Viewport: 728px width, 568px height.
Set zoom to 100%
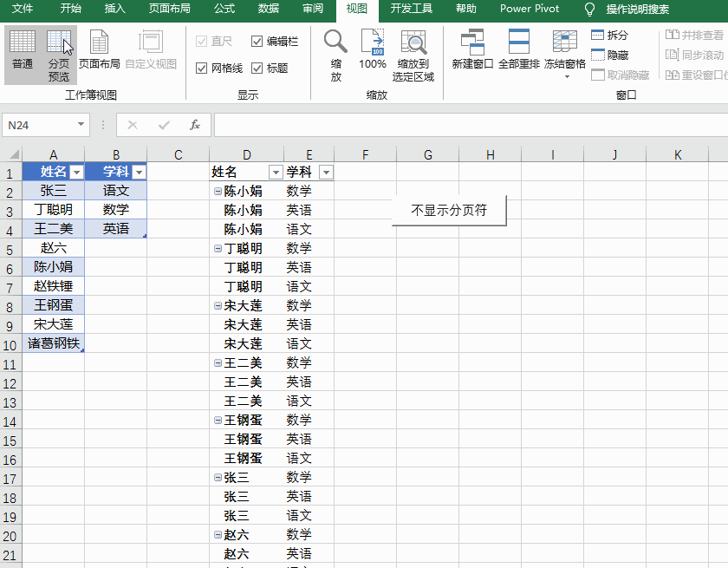(x=373, y=49)
